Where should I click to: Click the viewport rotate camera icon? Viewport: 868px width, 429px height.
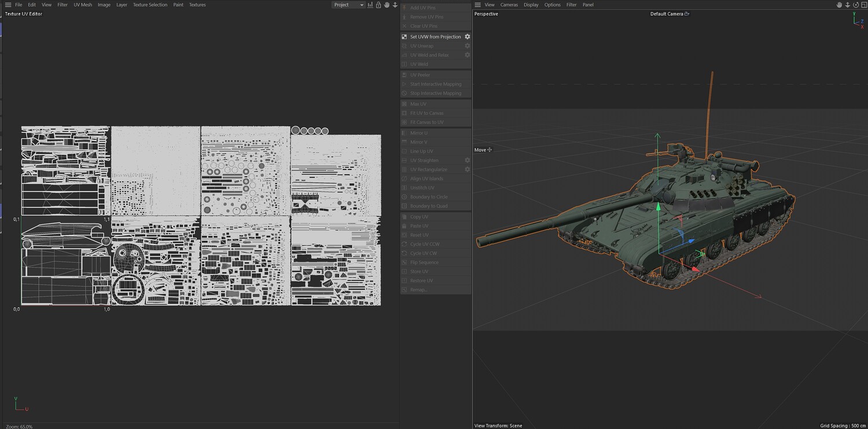(855, 5)
